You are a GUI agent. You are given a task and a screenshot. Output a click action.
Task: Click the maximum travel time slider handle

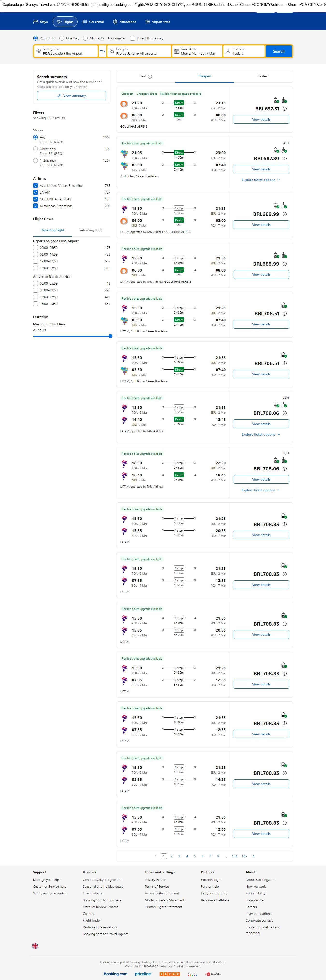110,336
